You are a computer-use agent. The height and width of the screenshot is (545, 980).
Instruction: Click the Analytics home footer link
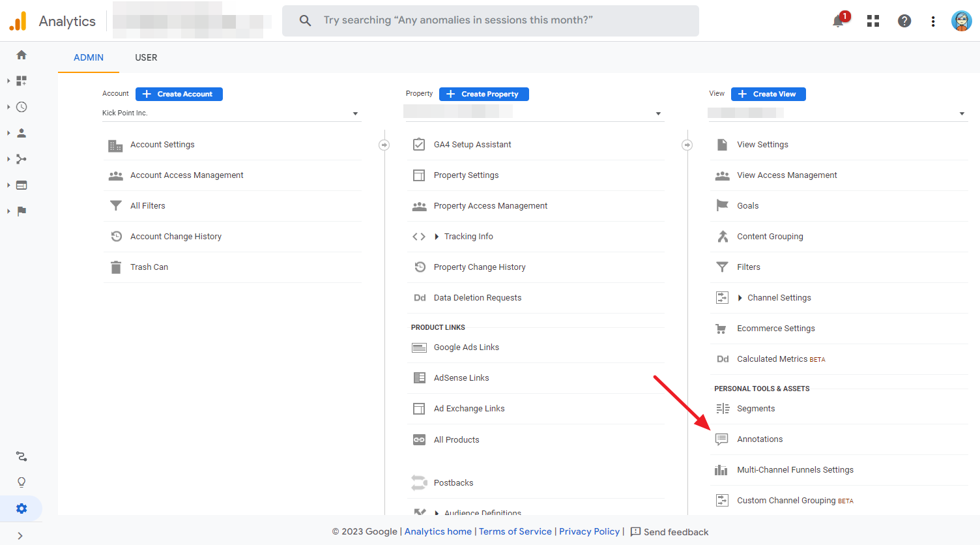coord(438,531)
